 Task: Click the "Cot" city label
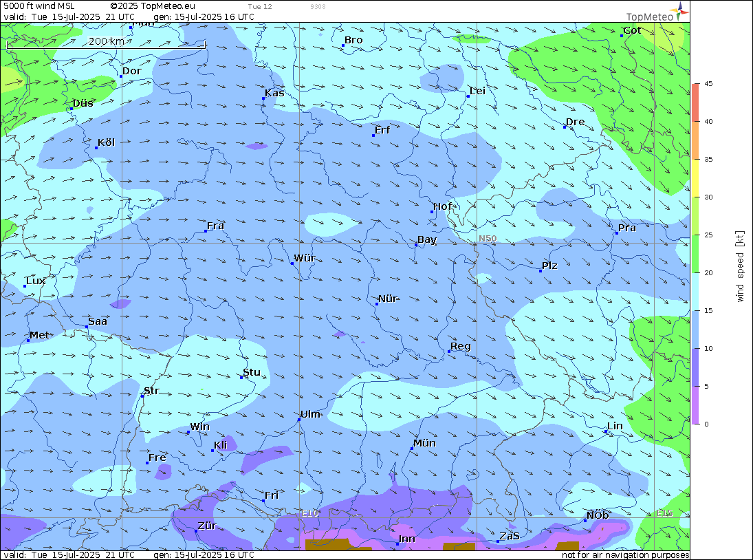point(632,30)
